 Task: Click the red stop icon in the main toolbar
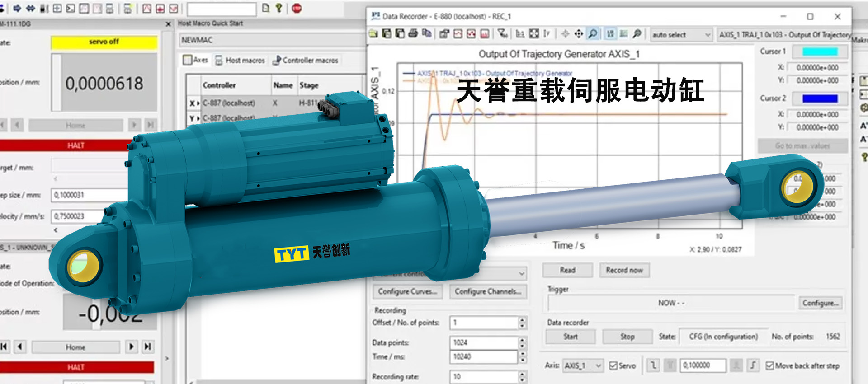(x=297, y=8)
